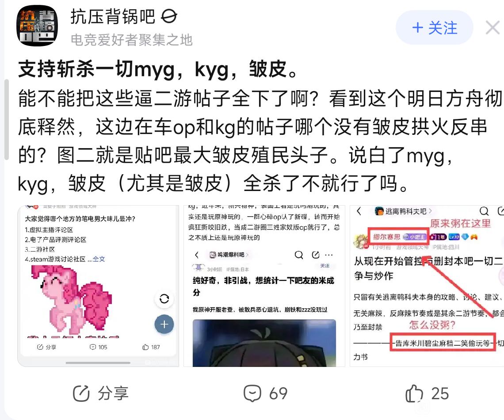
Task: Click the vertical scrollbar on left edge
Action: pos(7,119)
